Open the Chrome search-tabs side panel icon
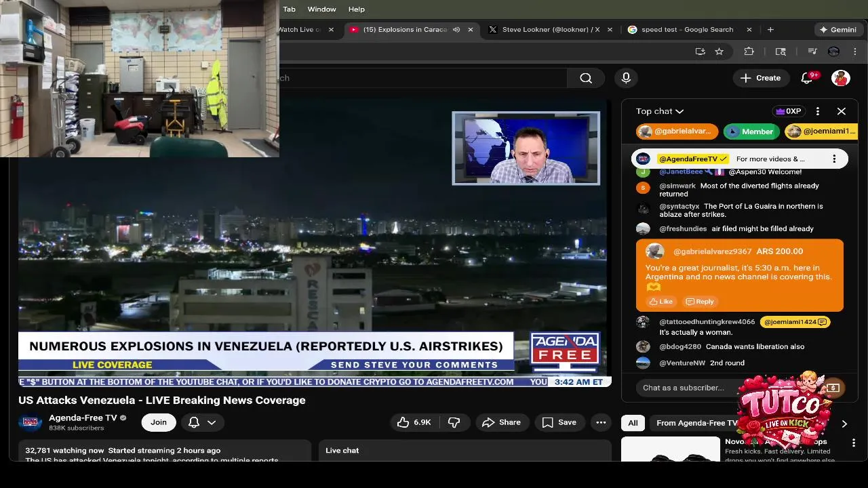The width and height of the screenshot is (868, 488). pos(781,52)
